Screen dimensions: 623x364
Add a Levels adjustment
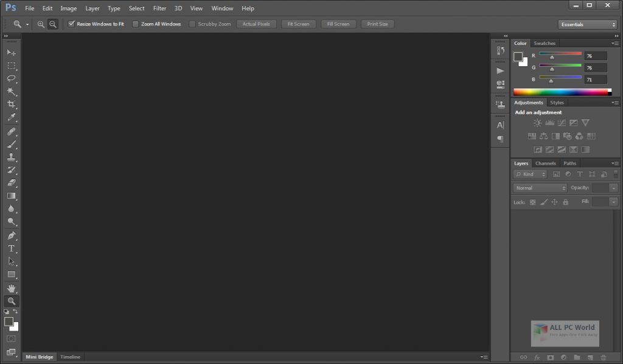549,123
